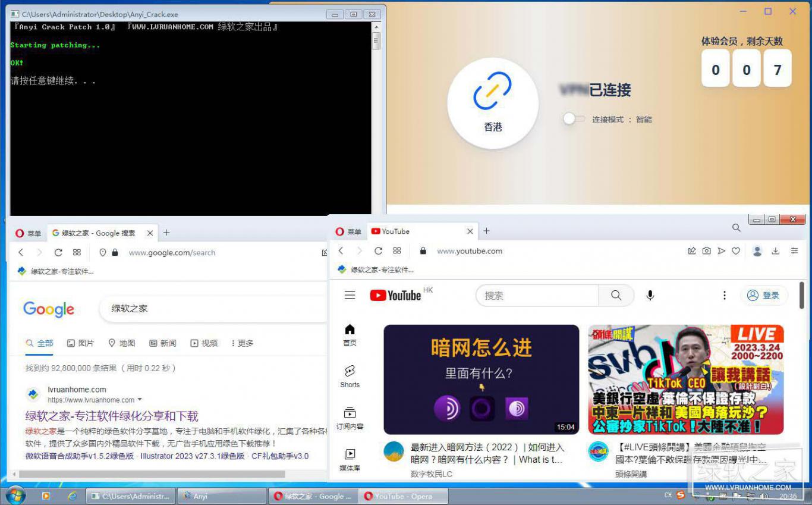This screenshot has height=505, width=812.
Task: Expand YouTube's hamburger navigation menu
Action: point(350,295)
